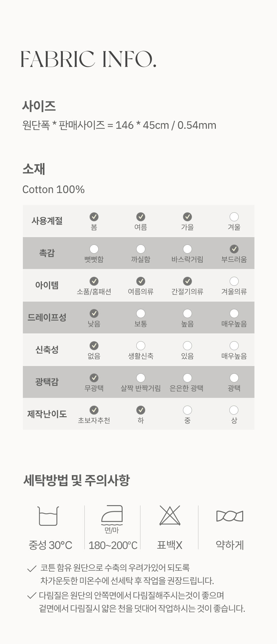
Task: Click the crossed-out triangle bleach icon
Action: [170, 515]
